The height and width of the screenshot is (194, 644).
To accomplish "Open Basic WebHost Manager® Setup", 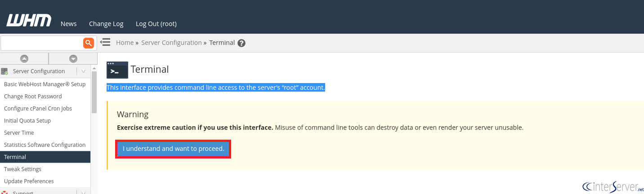I will tap(45, 84).
